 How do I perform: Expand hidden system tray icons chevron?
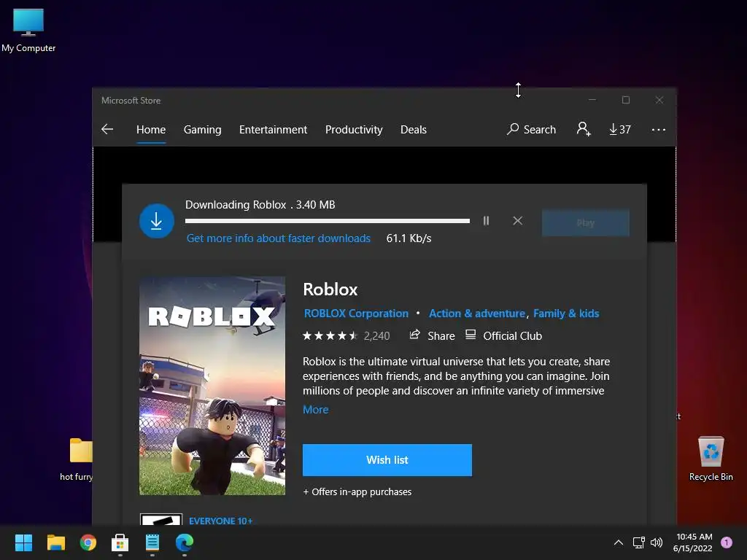[619, 542]
